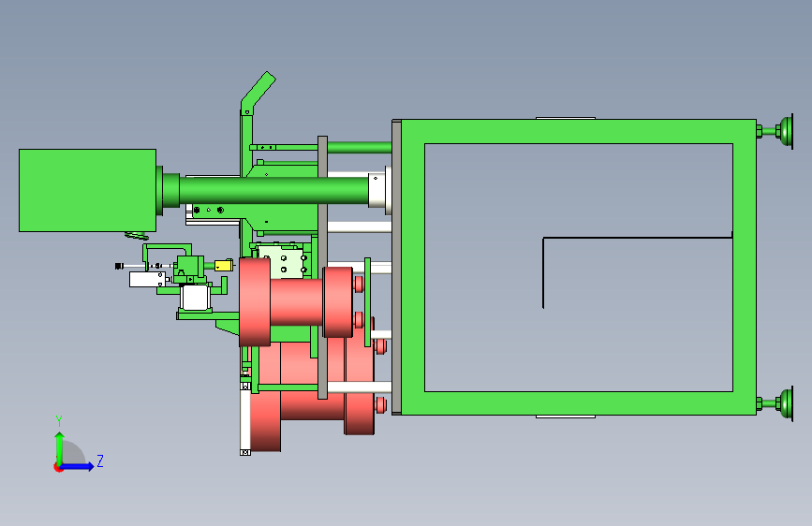Click the green Y axis arrow of the triad
Screen dimensions: 812x526
60,447
